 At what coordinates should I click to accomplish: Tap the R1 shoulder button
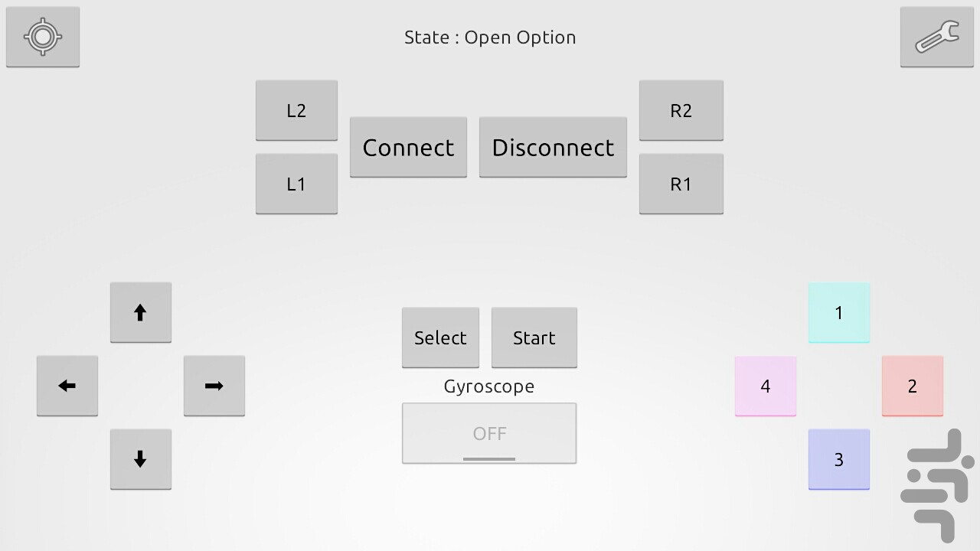[x=681, y=184]
